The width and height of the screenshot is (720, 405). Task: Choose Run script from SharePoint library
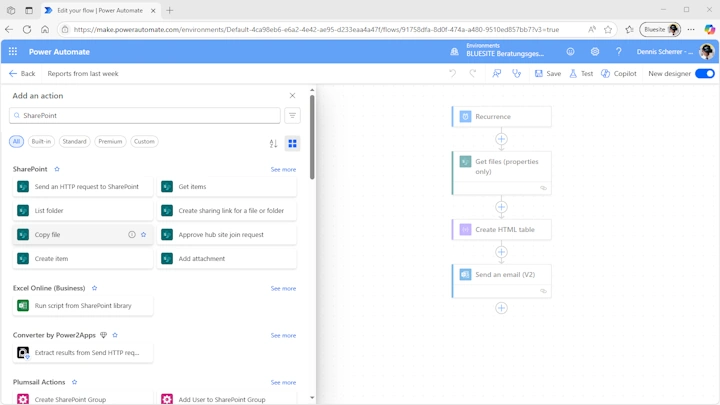pyautogui.click(x=83, y=305)
